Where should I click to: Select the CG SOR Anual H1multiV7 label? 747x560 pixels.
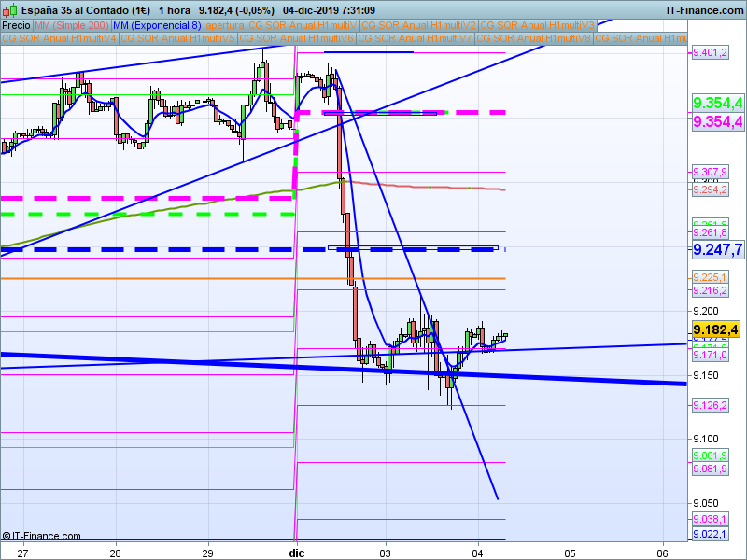pos(416,38)
